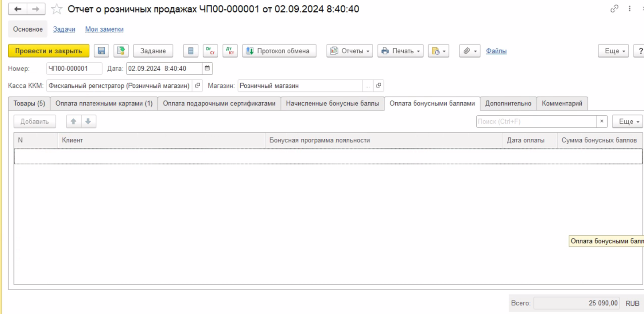644x314 pixels.
Task: Copy document link via chain icon
Action: click(614, 9)
